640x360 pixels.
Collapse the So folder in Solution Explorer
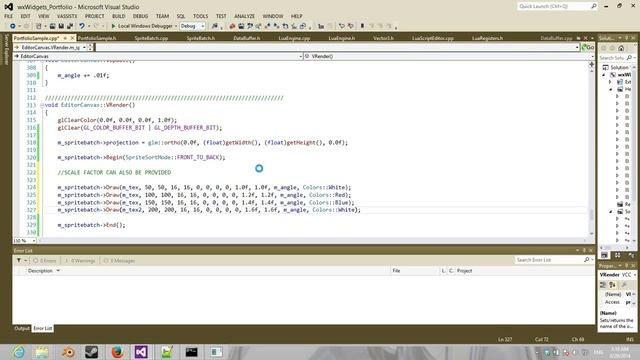(x=611, y=211)
